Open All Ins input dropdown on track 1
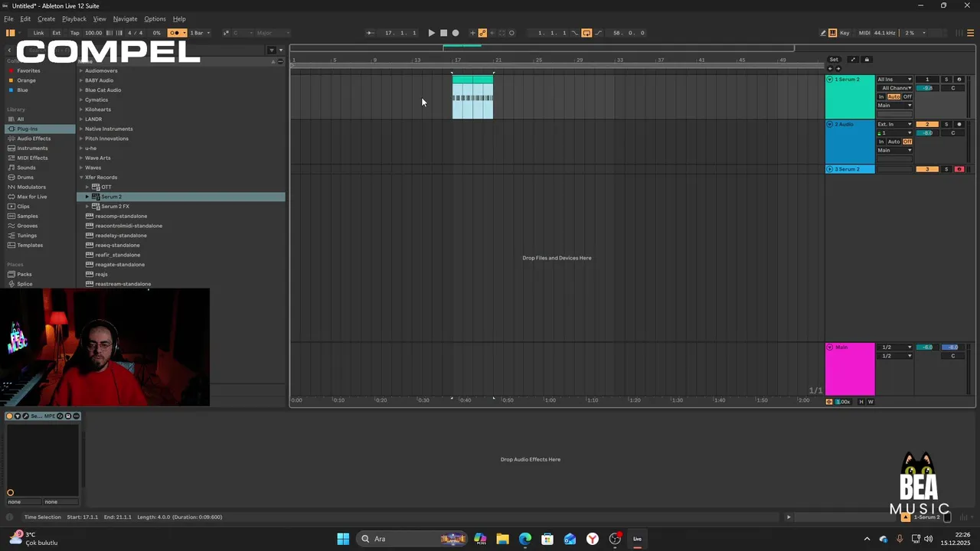Image resolution: width=980 pixels, height=551 pixels. pyautogui.click(x=894, y=80)
